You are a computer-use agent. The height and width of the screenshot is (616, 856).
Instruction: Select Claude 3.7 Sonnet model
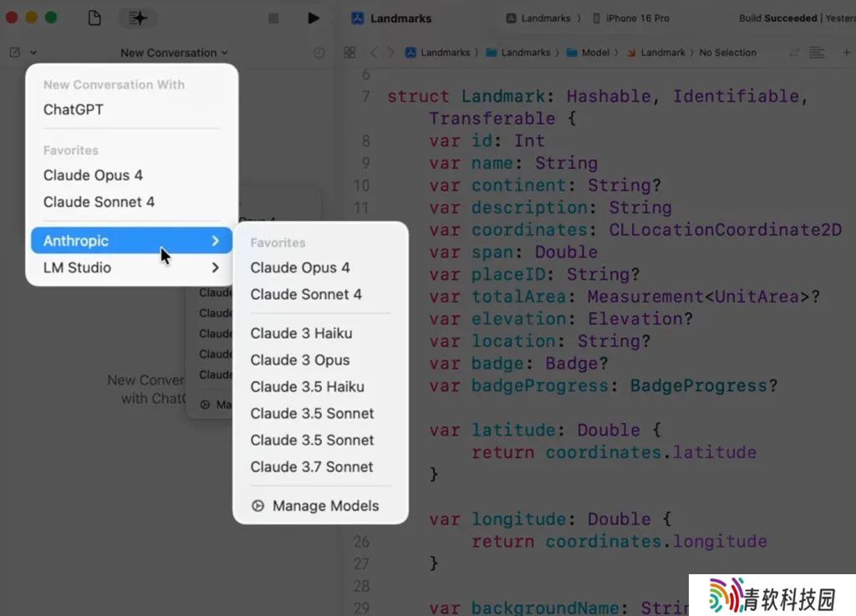pos(312,466)
